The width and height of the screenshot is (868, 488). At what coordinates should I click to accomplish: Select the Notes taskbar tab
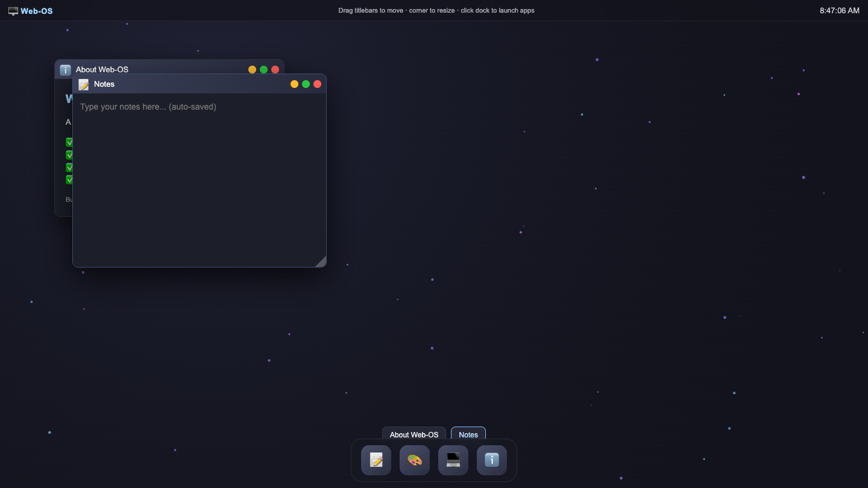468,434
